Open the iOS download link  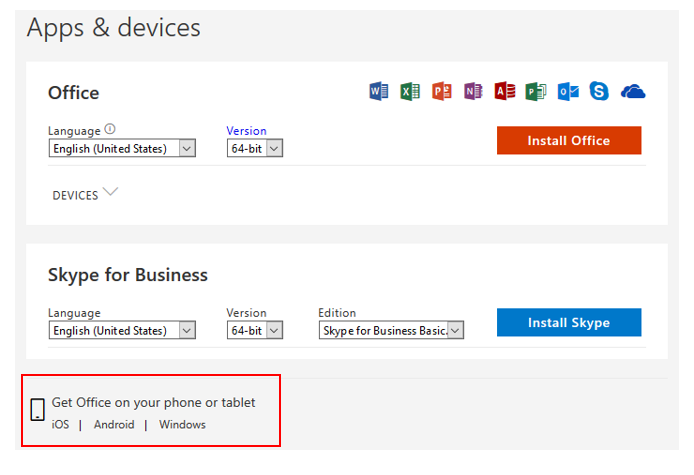60,425
